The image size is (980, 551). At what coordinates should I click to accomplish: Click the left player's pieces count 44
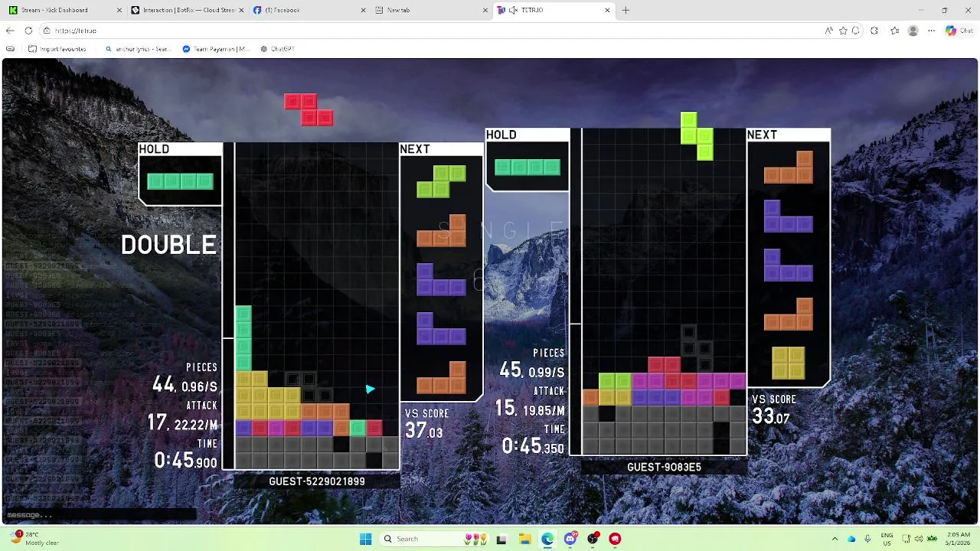pyautogui.click(x=163, y=384)
